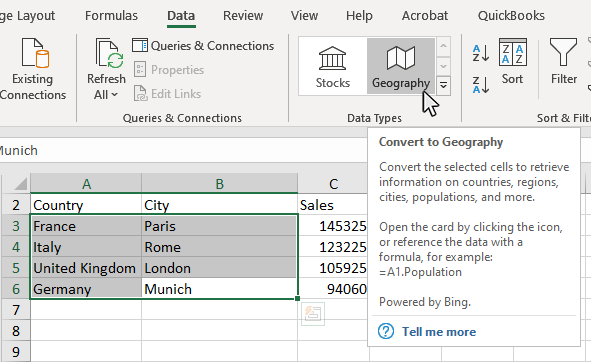Select the sales value 105925
Screen dimensions: 591x362
click(x=333, y=268)
